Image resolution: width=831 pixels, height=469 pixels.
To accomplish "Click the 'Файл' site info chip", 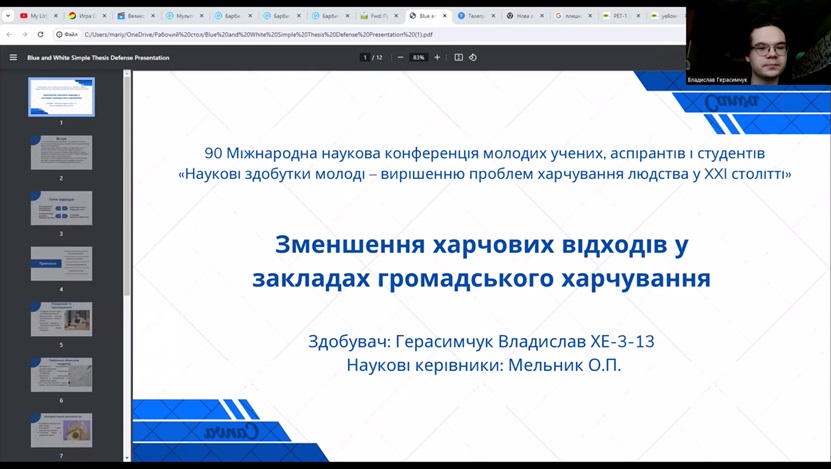I will click(67, 34).
